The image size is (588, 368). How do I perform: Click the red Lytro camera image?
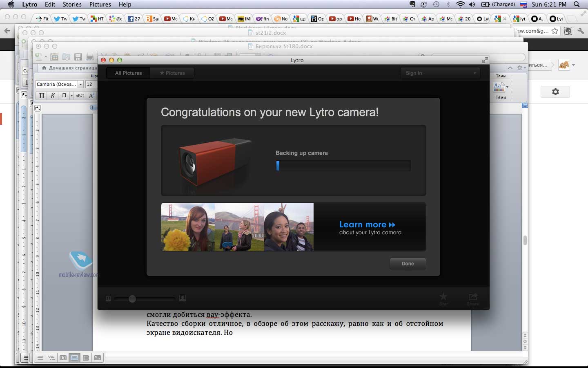pyautogui.click(x=214, y=162)
